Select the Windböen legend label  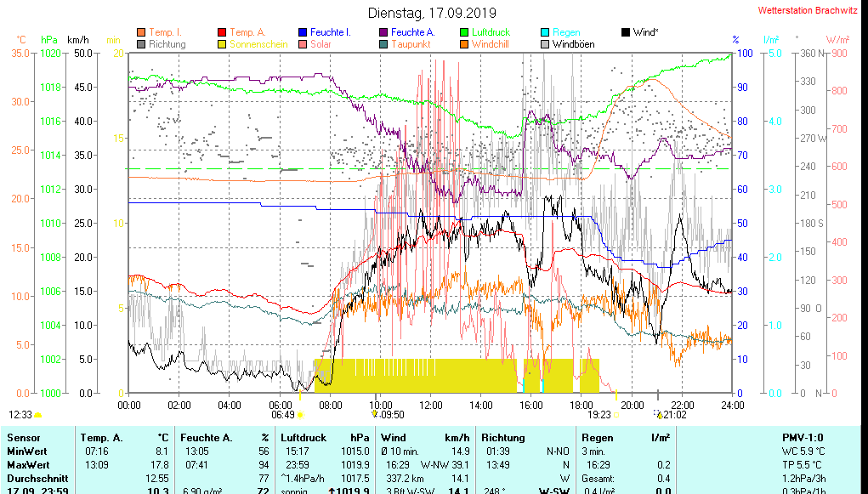click(573, 44)
